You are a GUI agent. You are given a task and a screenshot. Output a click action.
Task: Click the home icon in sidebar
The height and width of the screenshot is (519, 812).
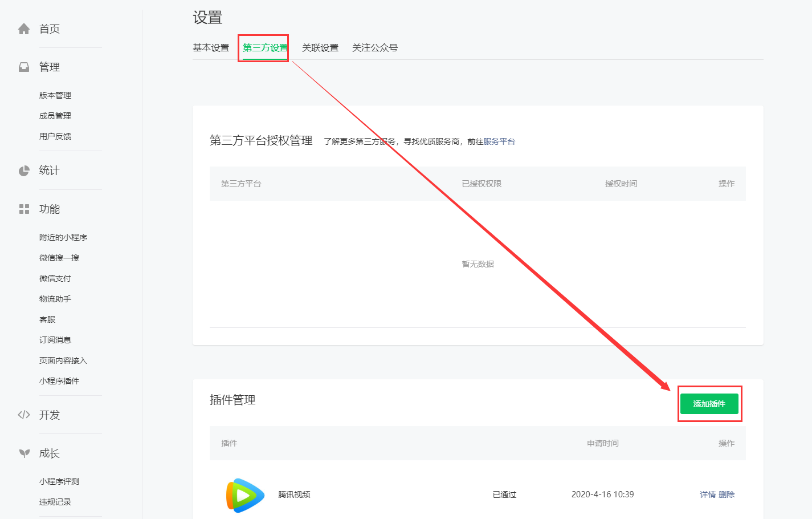[24, 29]
